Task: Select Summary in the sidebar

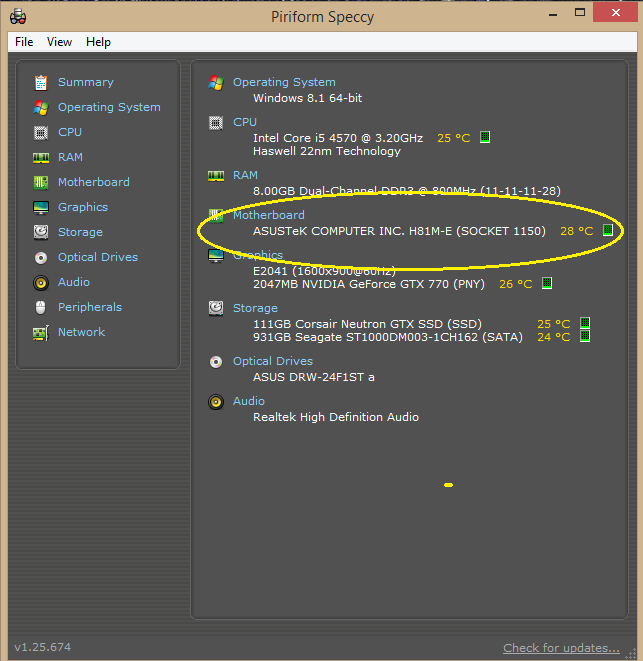Action: tap(86, 82)
